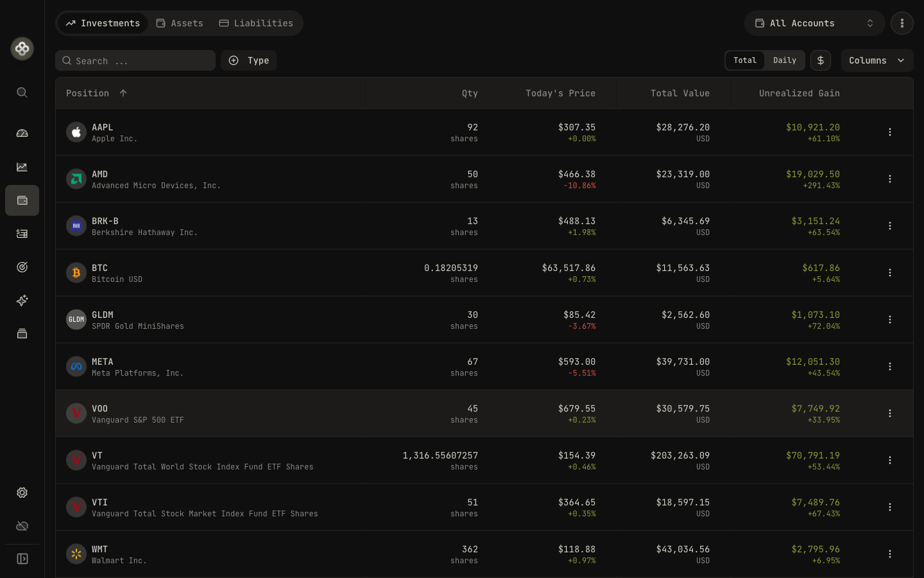Viewport: 924px width, 578px height.
Task: Switch gain view to Daily
Action: pyautogui.click(x=784, y=60)
